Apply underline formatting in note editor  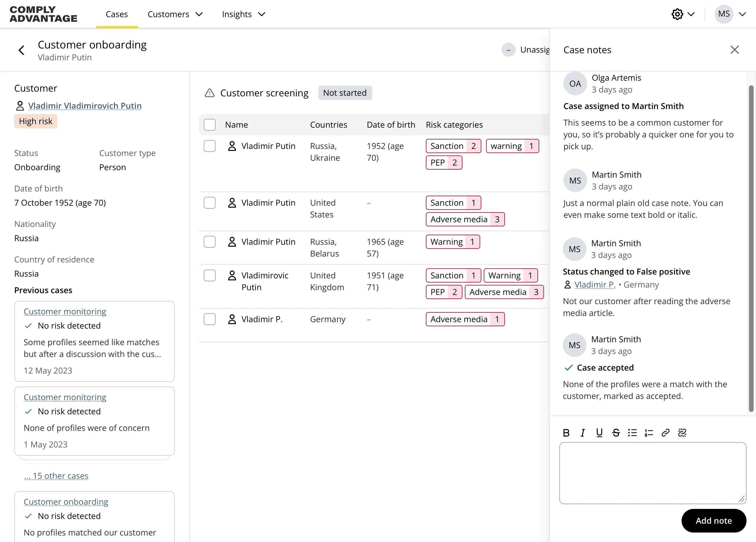(599, 433)
